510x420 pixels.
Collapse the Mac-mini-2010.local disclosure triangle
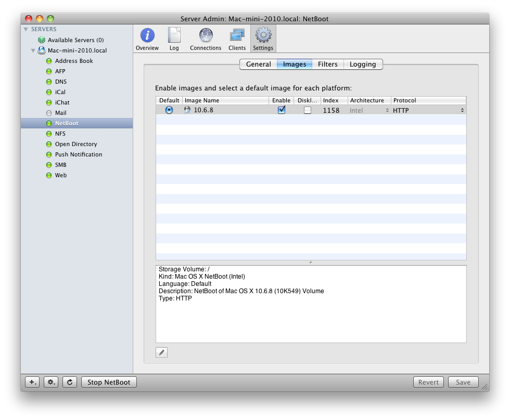[x=33, y=50]
